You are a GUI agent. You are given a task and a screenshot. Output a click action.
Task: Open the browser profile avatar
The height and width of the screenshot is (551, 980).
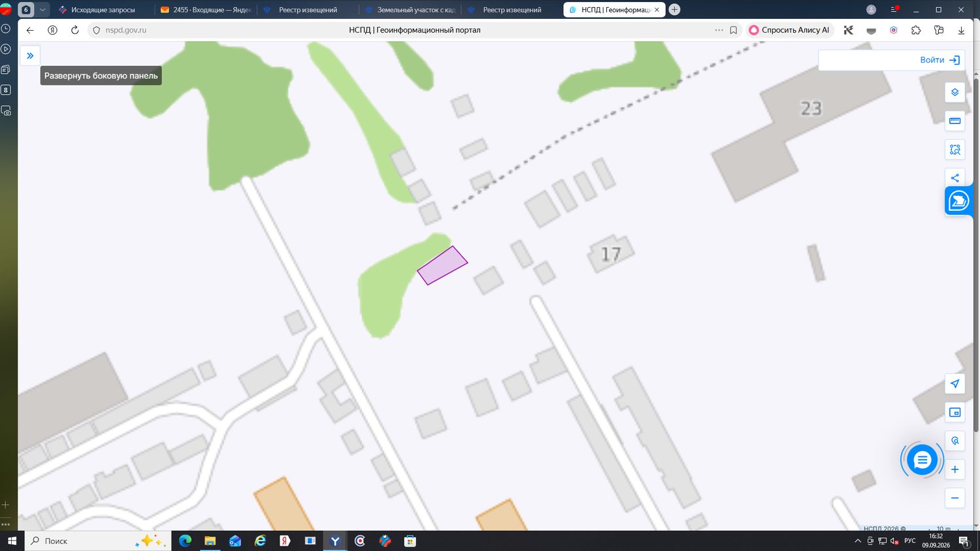point(871,10)
